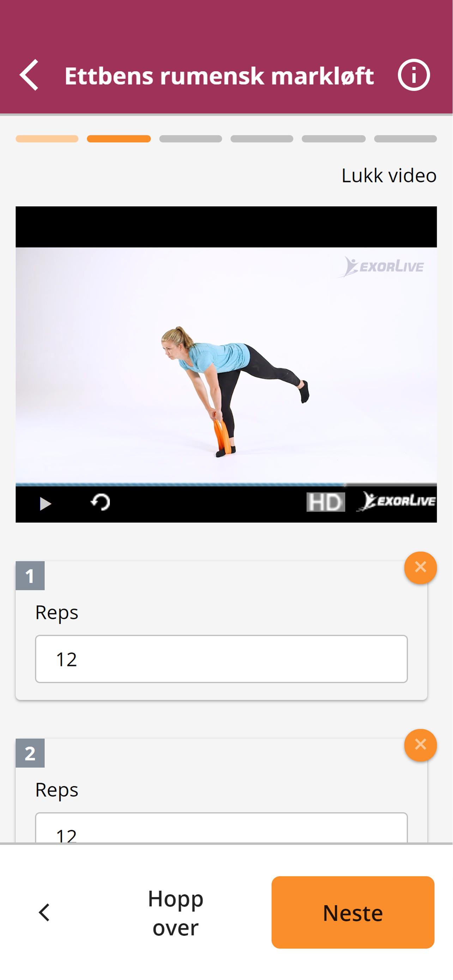The width and height of the screenshot is (453, 980).
Task: Close the video via Lukk video
Action: [x=389, y=175]
